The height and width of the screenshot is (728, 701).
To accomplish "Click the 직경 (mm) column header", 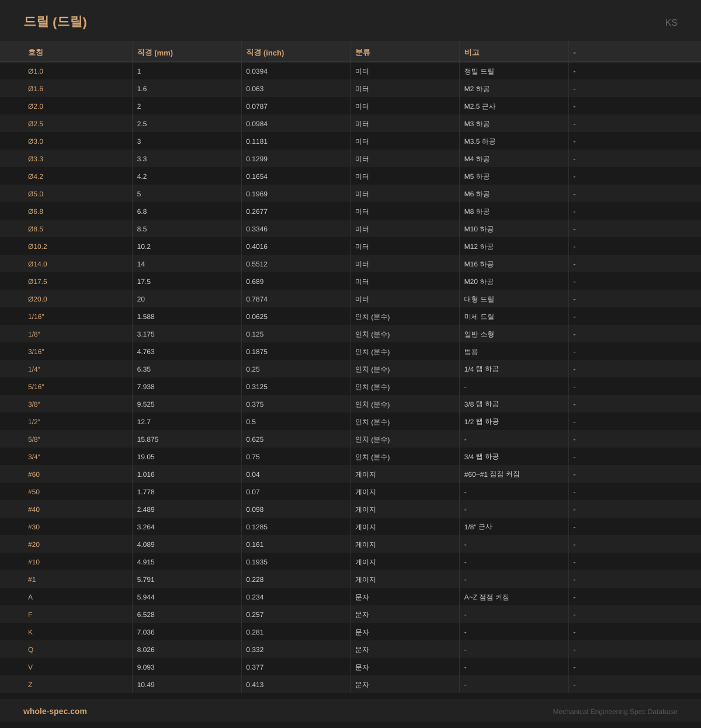I will [155, 53].
